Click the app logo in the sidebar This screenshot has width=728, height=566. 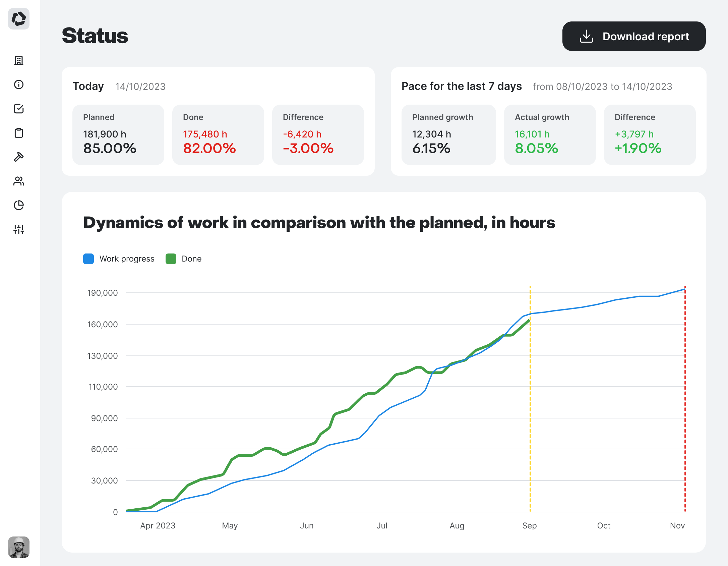[19, 19]
